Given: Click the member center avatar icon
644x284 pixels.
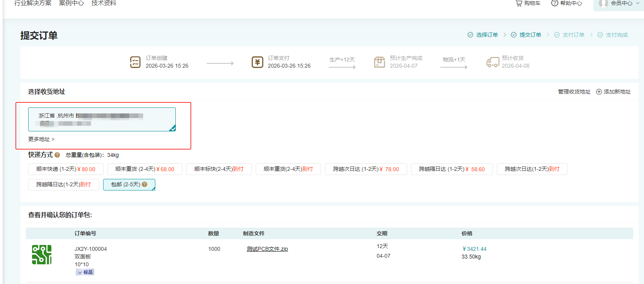Looking at the screenshot, I should tap(603, 3).
